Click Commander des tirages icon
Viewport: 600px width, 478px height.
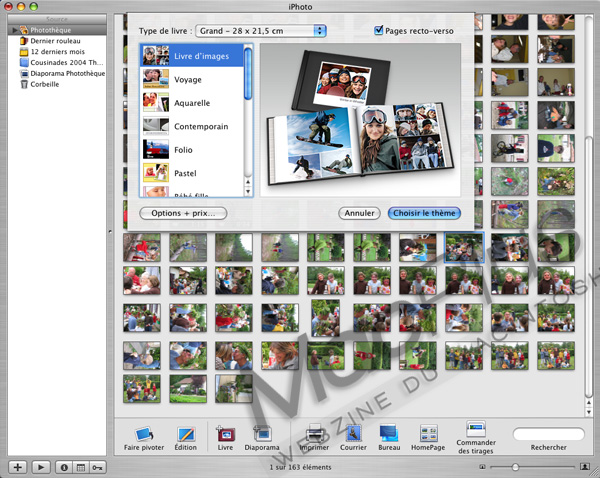point(476,429)
